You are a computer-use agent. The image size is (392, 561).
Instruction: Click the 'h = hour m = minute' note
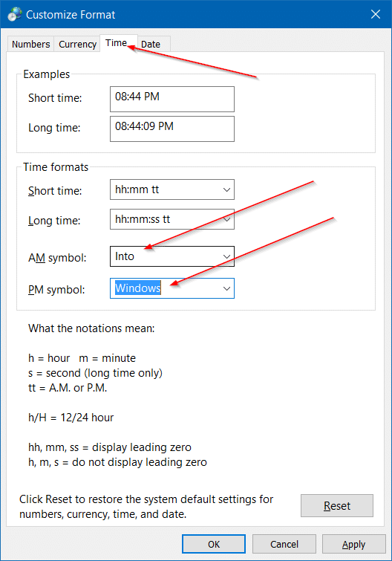click(x=82, y=358)
